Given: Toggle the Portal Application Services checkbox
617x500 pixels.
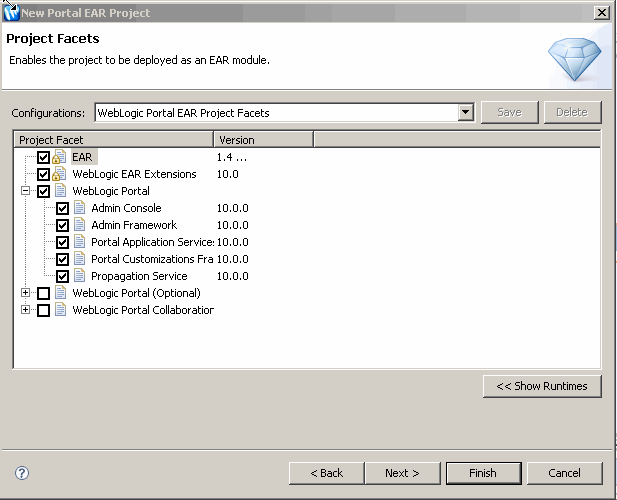Looking at the screenshot, I should pos(62,242).
